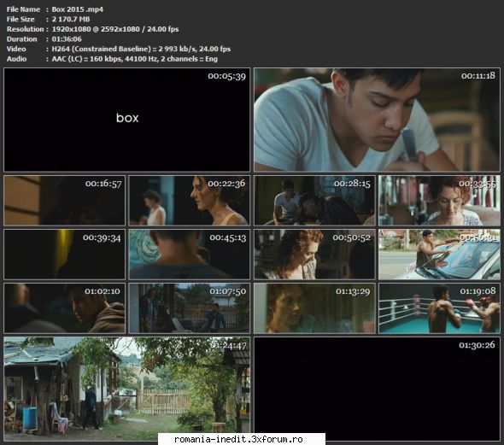The width and height of the screenshot is (504, 445).
Task: Click the 'Resolution' label
Action: pyautogui.click(x=25, y=29)
